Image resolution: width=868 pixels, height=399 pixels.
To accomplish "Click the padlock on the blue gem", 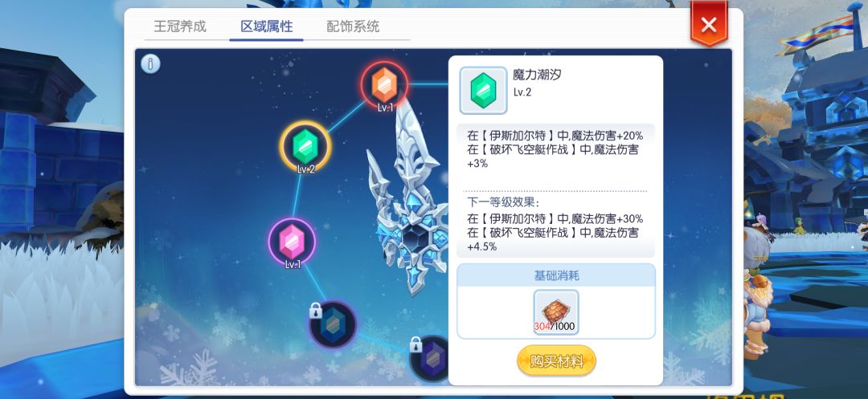I will click(316, 311).
